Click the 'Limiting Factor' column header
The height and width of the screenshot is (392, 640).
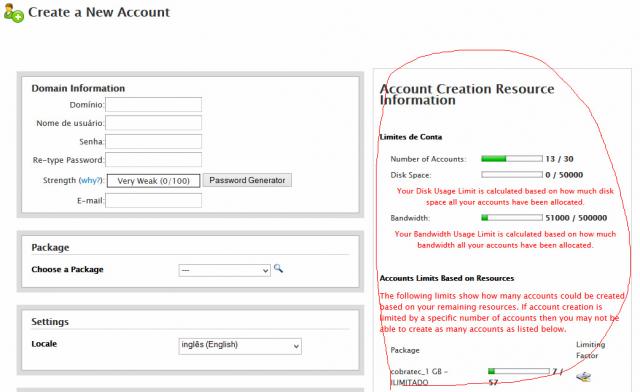pyautogui.click(x=590, y=350)
